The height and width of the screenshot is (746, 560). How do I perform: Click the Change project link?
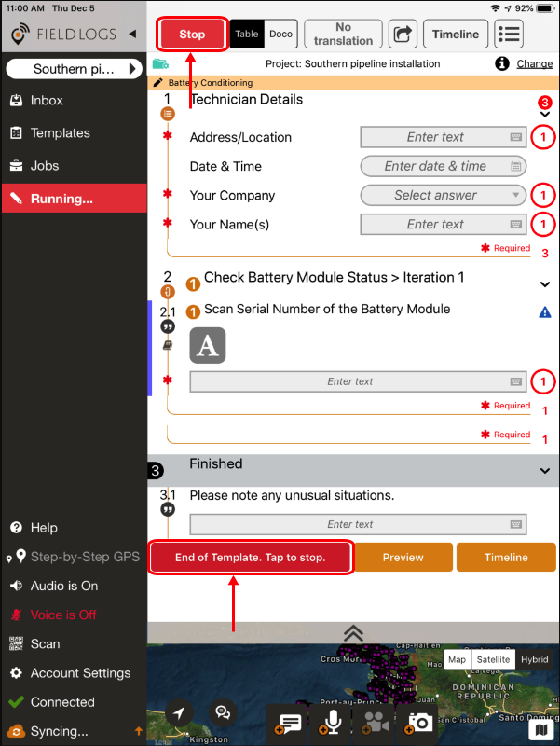534,63
